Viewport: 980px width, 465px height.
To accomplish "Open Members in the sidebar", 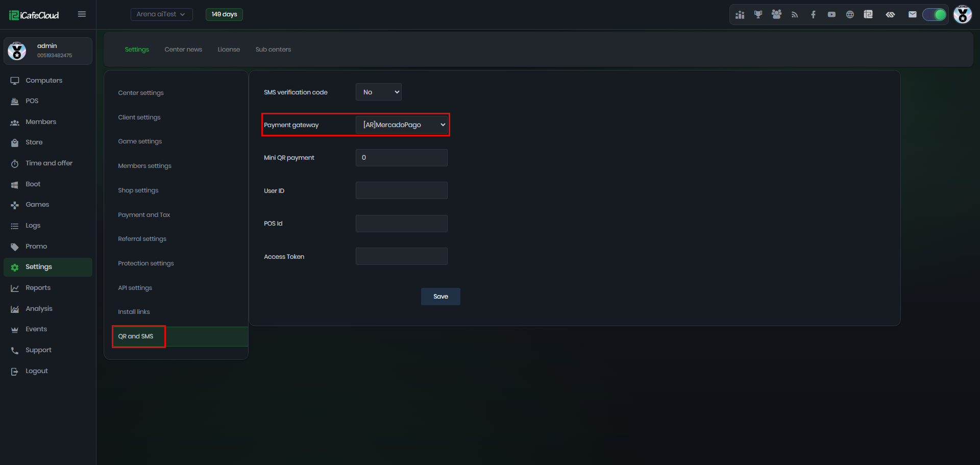I will coord(48,122).
